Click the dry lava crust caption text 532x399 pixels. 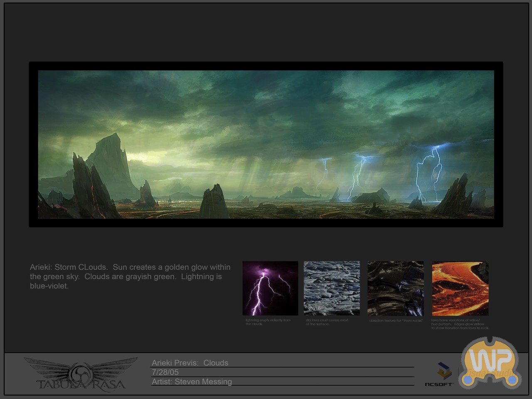[x=327, y=322]
